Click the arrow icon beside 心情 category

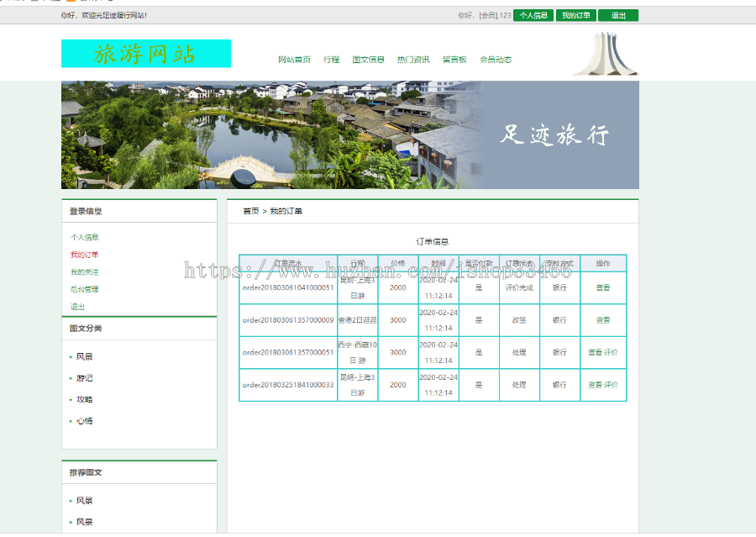click(71, 421)
